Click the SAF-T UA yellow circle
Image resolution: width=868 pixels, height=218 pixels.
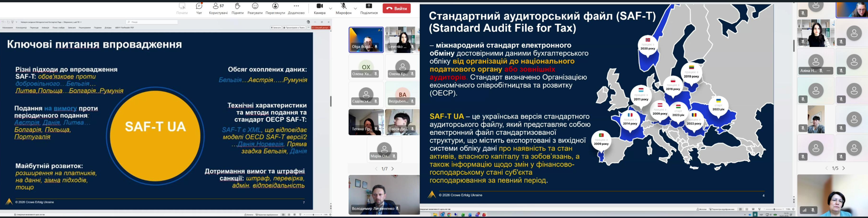[x=155, y=135]
